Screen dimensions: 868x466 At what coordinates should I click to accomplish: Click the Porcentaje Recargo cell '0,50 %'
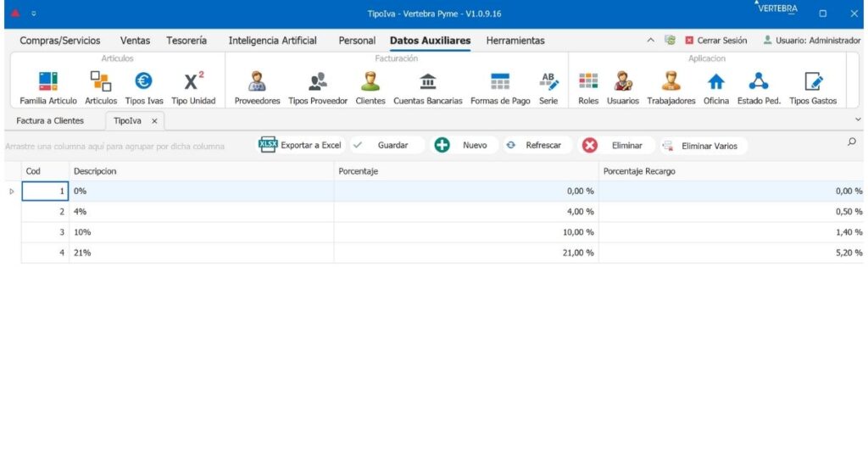pyautogui.click(x=732, y=212)
